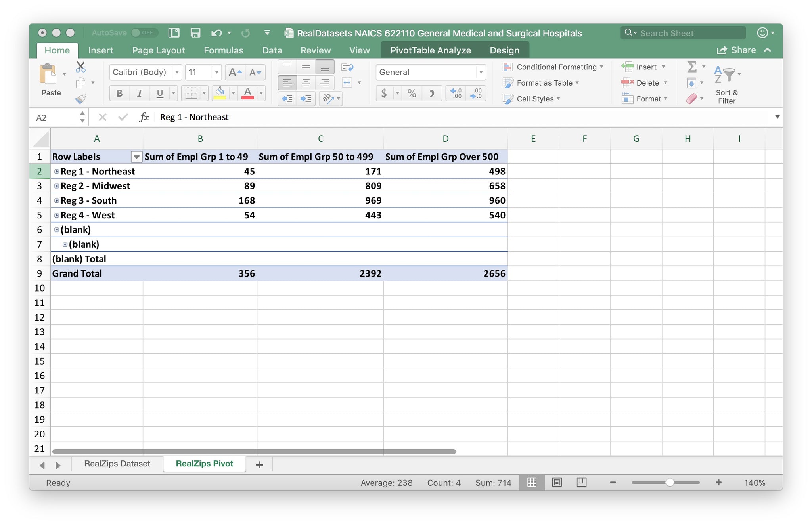Screen dimensions: 812x525
Task: Click the Increase Font Size icon
Action: [x=235, y=72]
